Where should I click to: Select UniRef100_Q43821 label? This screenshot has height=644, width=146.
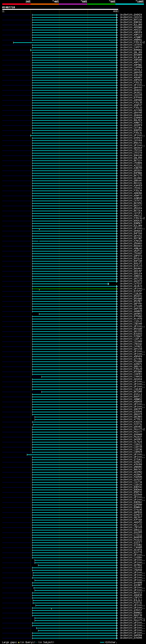(x=131, y=93)
